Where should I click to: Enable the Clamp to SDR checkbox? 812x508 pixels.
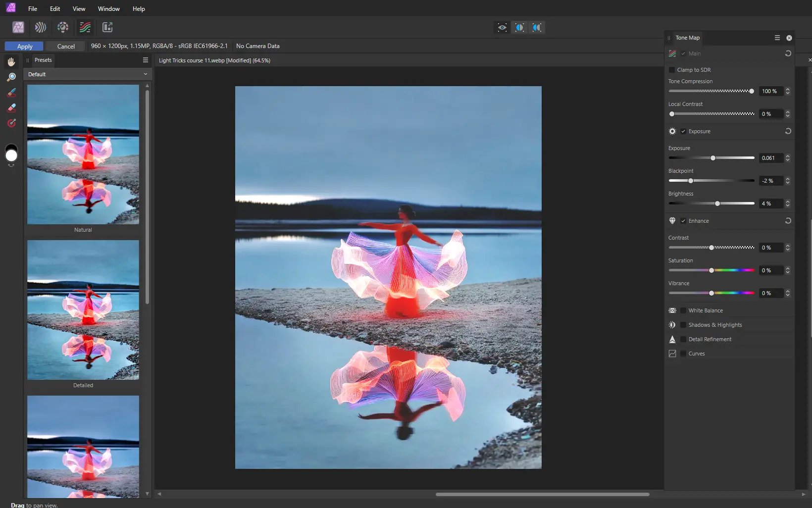672,70
